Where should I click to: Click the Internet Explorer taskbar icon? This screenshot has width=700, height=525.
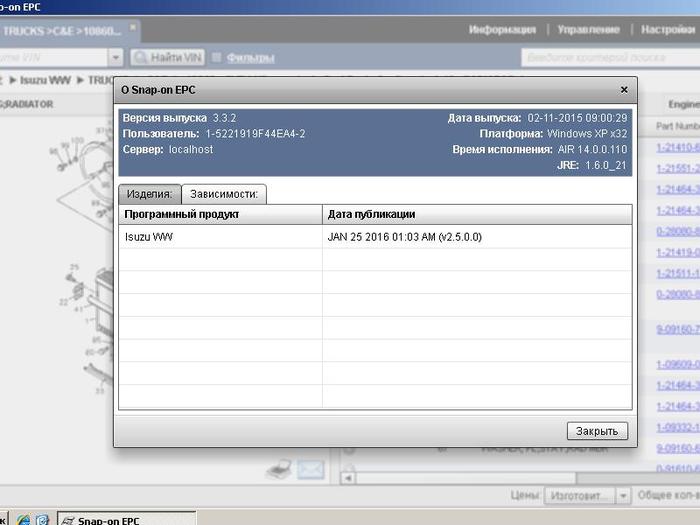(x=23, y=519)
